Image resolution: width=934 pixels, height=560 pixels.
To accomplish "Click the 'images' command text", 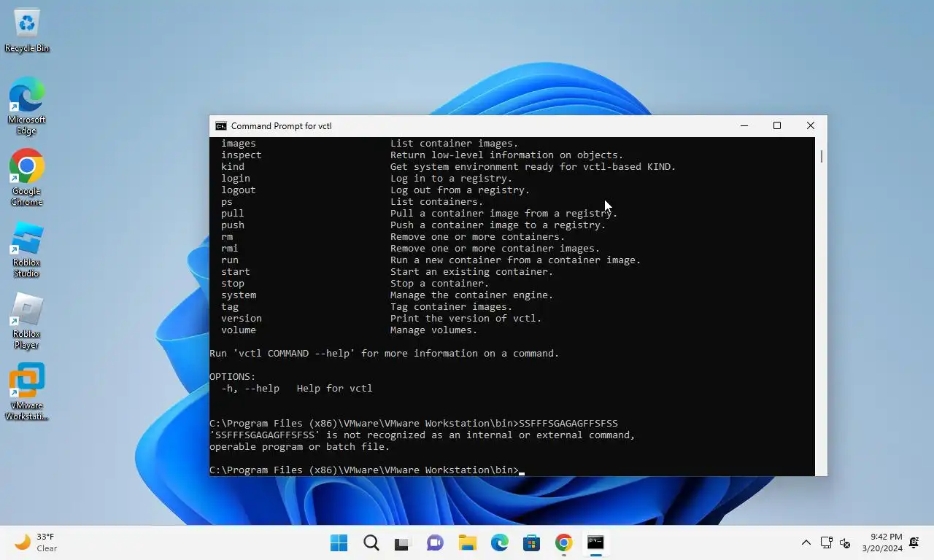I will click(239, 144).
